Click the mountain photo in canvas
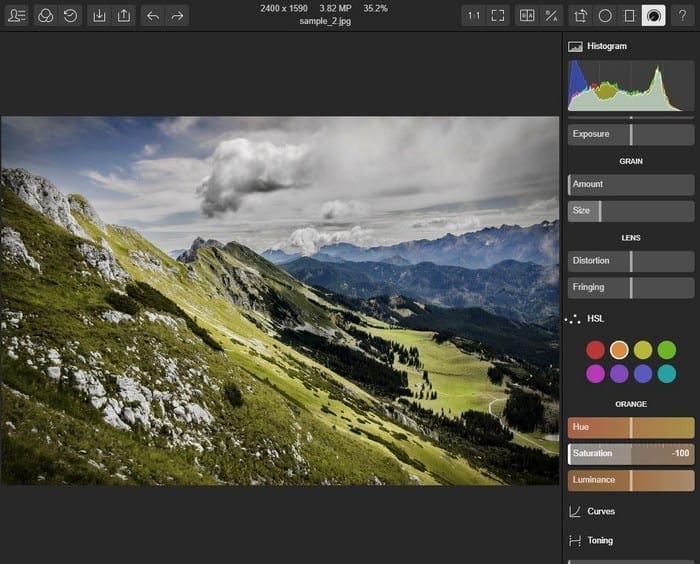The image size is (700, 564). point(280,301)
